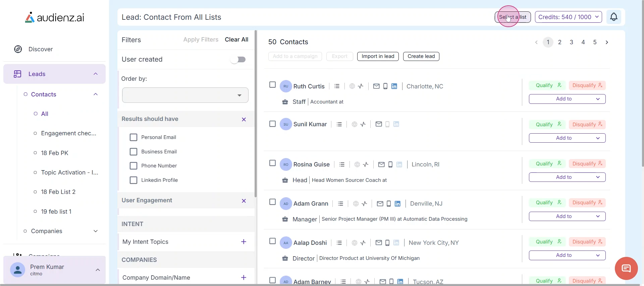Click Ruth Curtis's LinkedIn icon
The width and height of the screenshot is (644, 286).
(394, 86)
